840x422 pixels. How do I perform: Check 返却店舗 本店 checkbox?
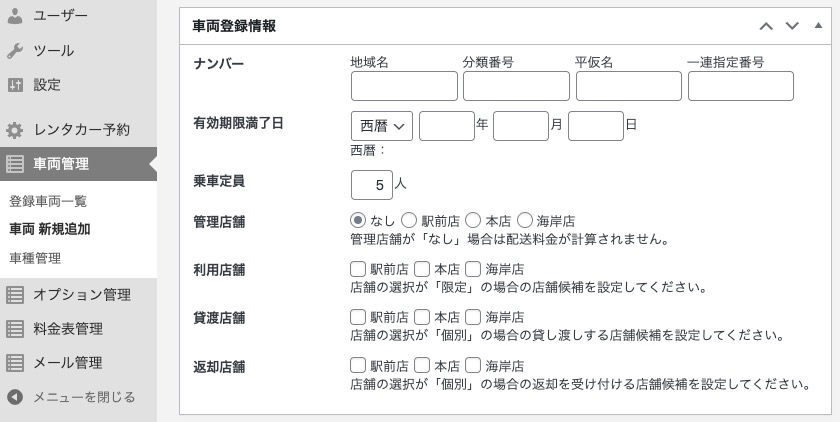click(x=422, y=365)
